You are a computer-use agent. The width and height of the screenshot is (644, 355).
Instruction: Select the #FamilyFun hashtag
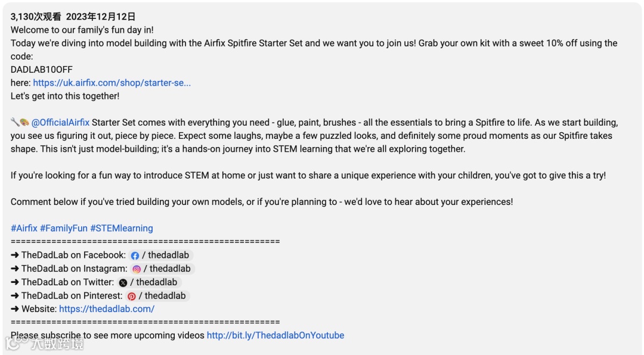(64, 228)
